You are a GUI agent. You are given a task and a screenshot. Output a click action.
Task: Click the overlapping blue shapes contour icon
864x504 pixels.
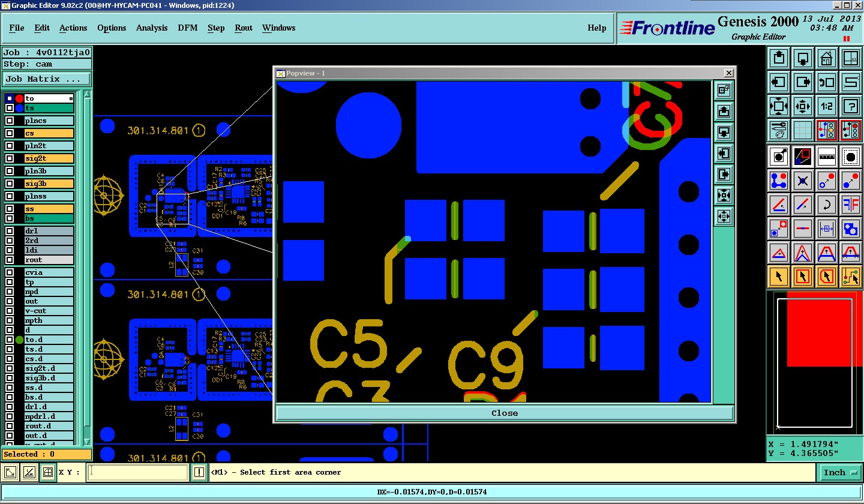point(851,229)
